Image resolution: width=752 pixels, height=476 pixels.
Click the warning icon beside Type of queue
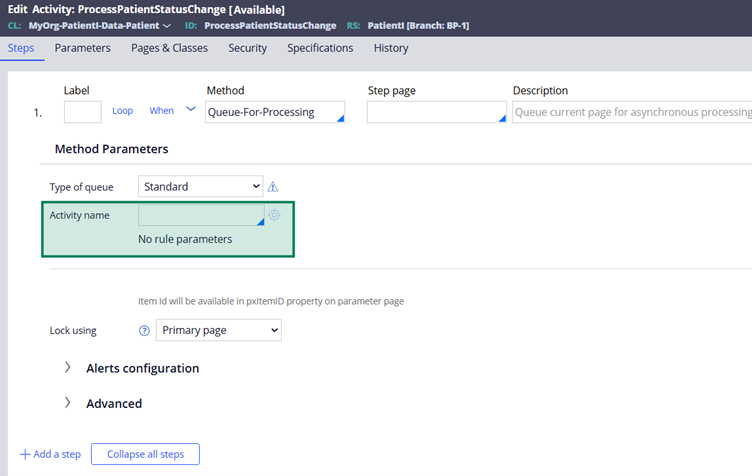[x=273, y=187]
